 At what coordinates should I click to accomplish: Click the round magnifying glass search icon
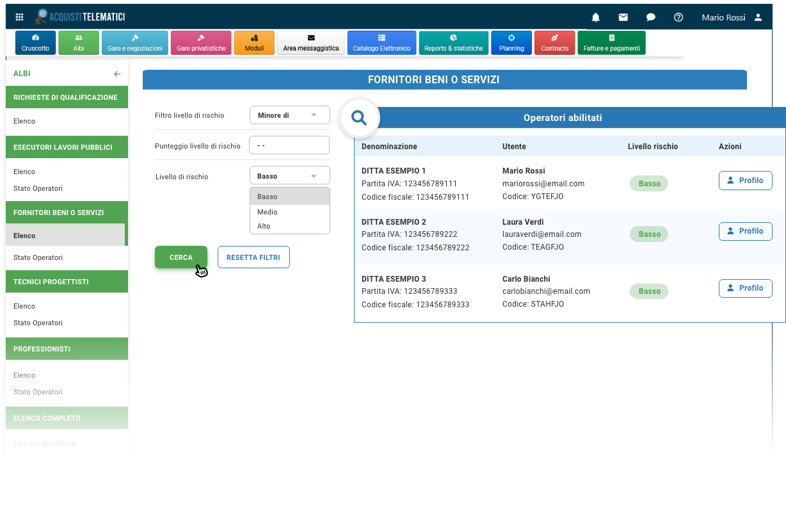click(360, 118)
